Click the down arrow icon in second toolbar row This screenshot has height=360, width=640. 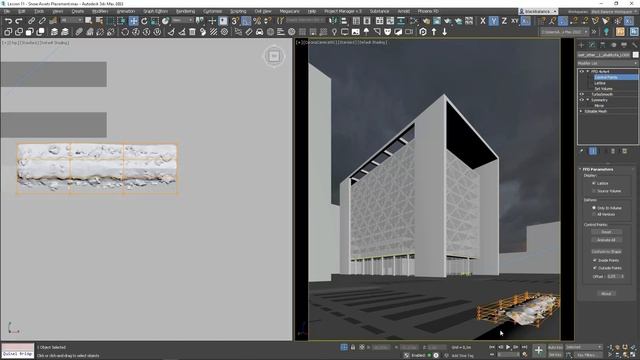coord(444,32)
